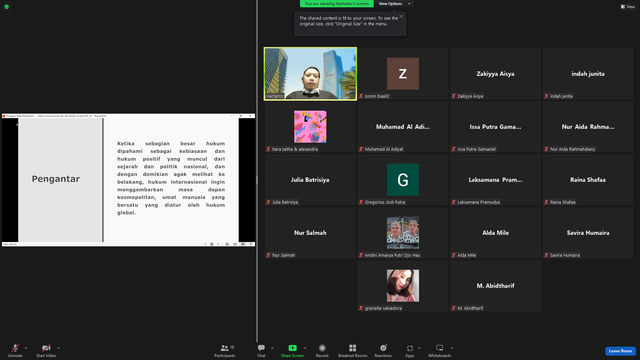Select Raina Shafaa's participant tile
640x360 pixels.
click(x=588, y=180)
